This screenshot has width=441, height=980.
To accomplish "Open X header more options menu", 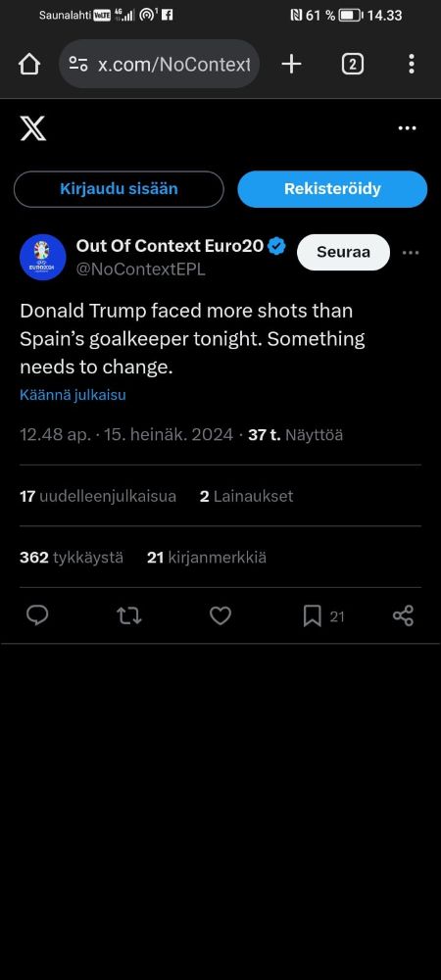I will point(408,128).
